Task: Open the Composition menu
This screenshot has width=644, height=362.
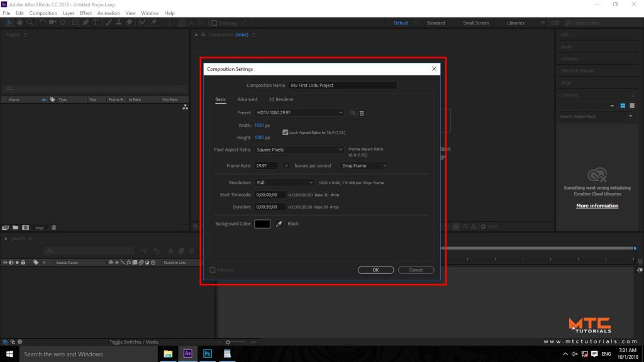Action: 43,13
